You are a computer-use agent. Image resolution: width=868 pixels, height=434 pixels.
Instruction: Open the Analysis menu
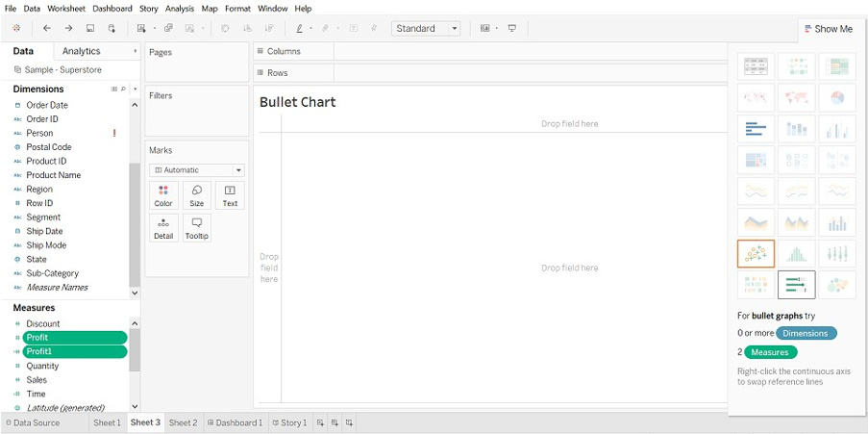(180, 9)
